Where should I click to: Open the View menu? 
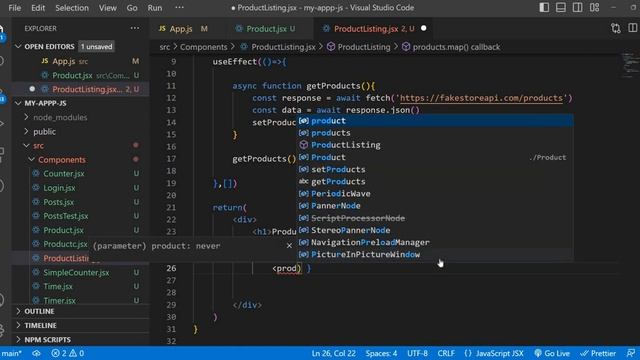[x=107, y=8]
